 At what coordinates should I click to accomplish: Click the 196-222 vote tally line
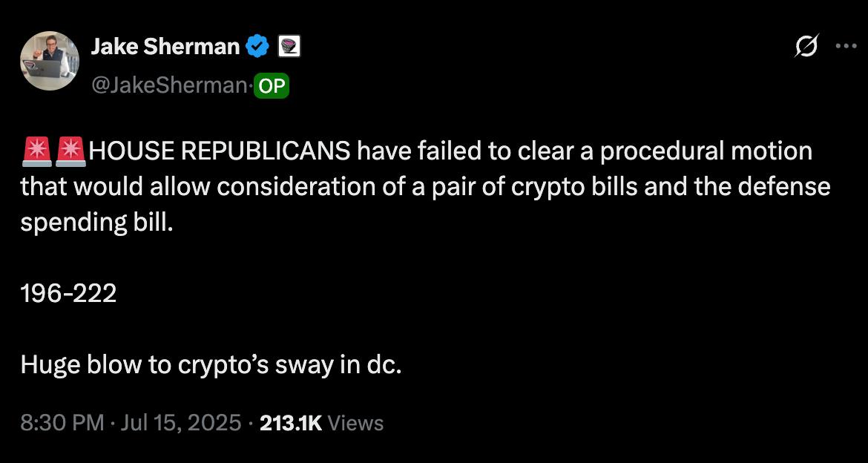[x=69, y=294]
